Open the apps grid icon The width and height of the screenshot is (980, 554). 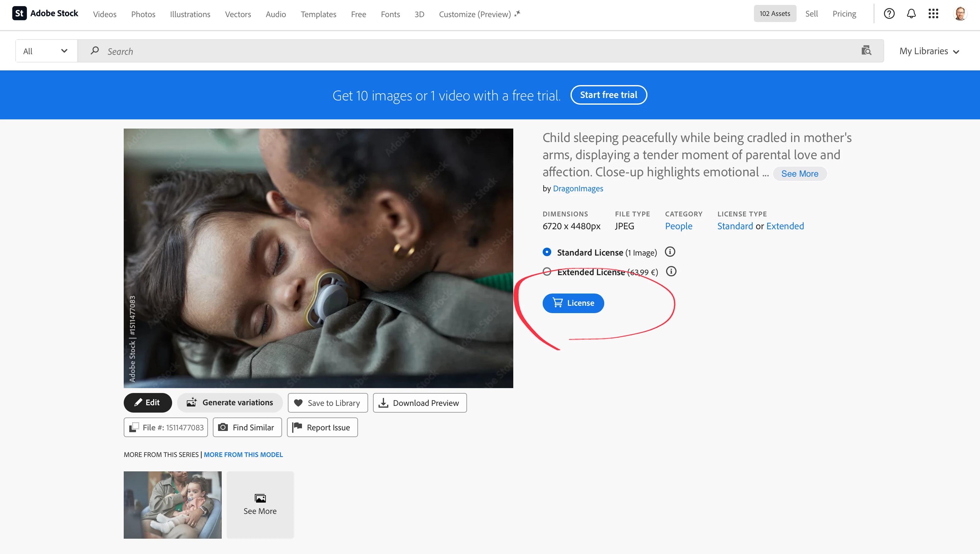(x=933, y=14)
